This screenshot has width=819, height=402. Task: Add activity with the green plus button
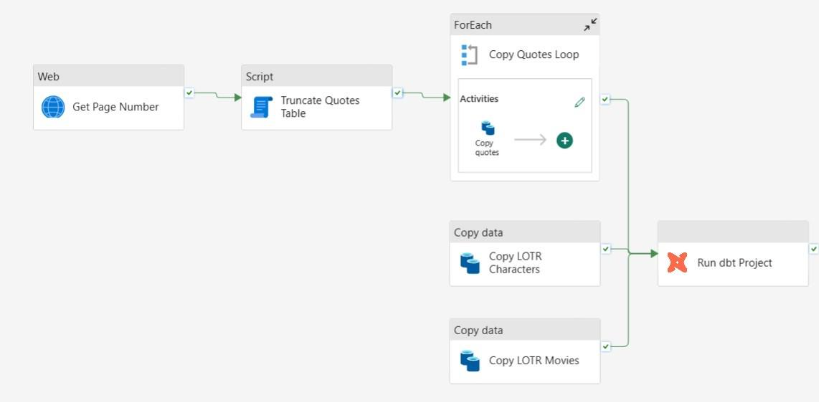[x=565, y=140]
